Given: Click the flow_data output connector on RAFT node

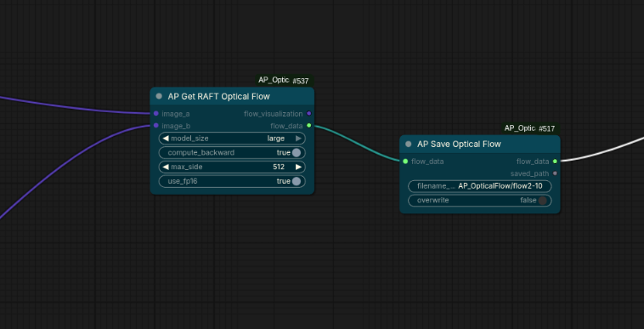Looking at the screenshot, I should [309, 126].
